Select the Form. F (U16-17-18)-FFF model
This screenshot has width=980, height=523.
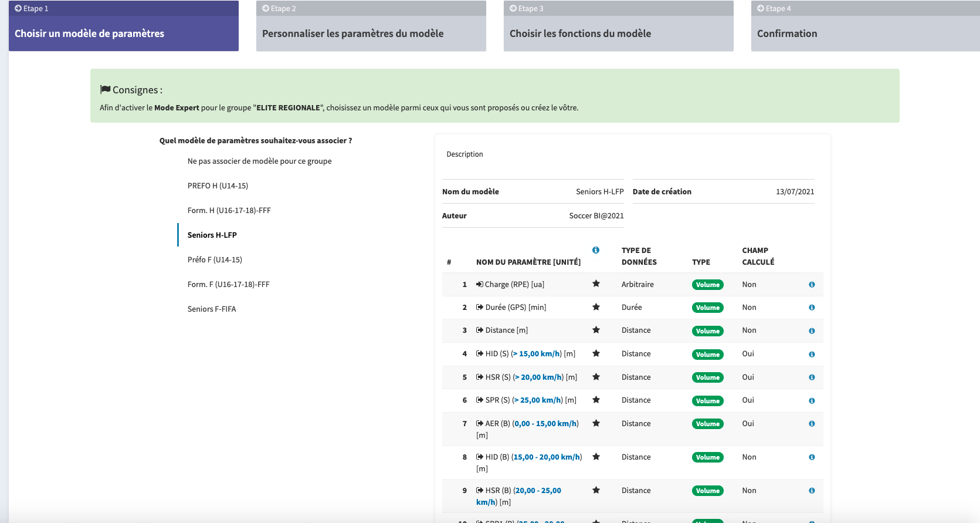pos(229,284)
